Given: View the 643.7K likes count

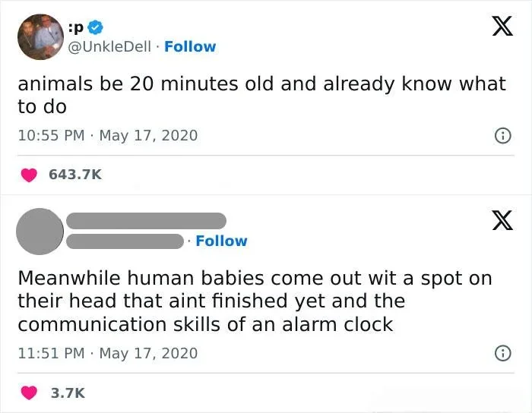Looking at the screenshot, I should (x=74, y=175).
